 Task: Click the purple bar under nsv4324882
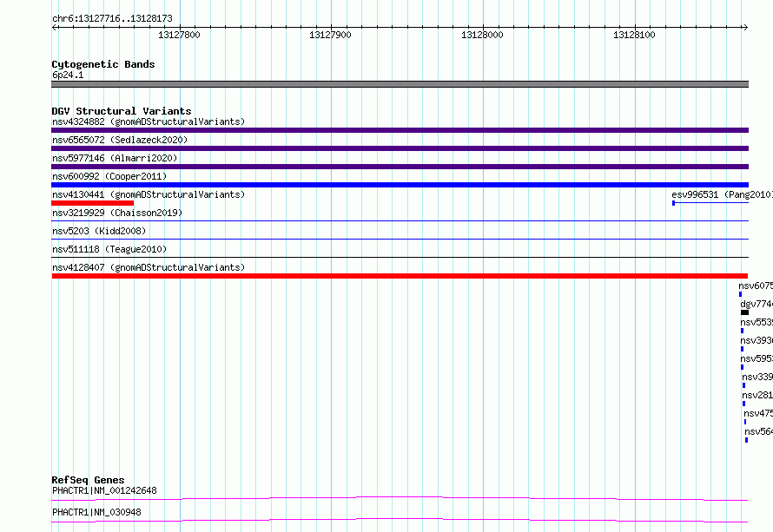(x=400, y=130)
